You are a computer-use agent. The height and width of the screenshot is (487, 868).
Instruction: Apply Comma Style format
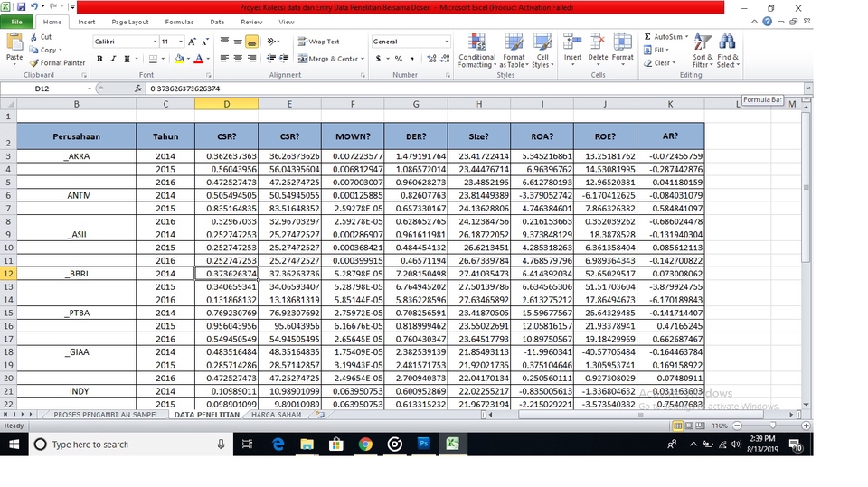tap(412, 59)
